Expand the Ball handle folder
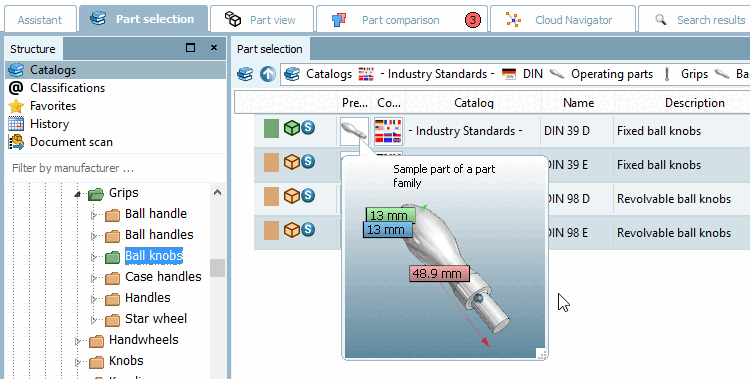This screenshot has width=750, height=379. [x=94, y=215]
